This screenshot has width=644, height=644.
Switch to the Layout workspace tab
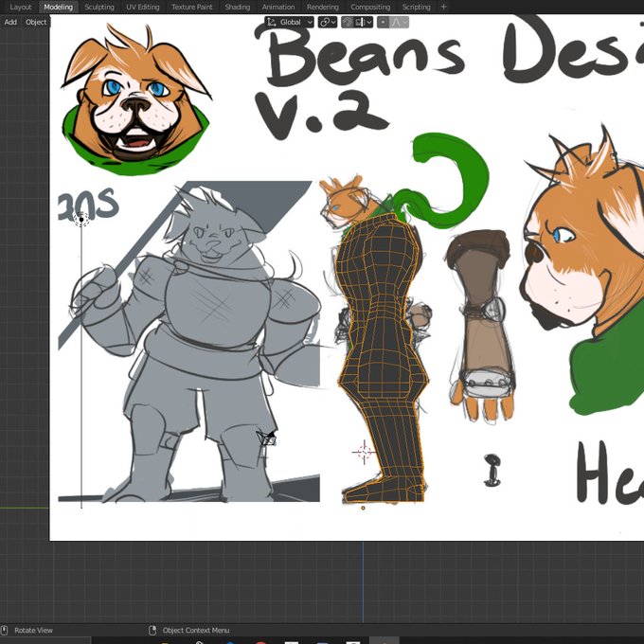coord(21,7)
